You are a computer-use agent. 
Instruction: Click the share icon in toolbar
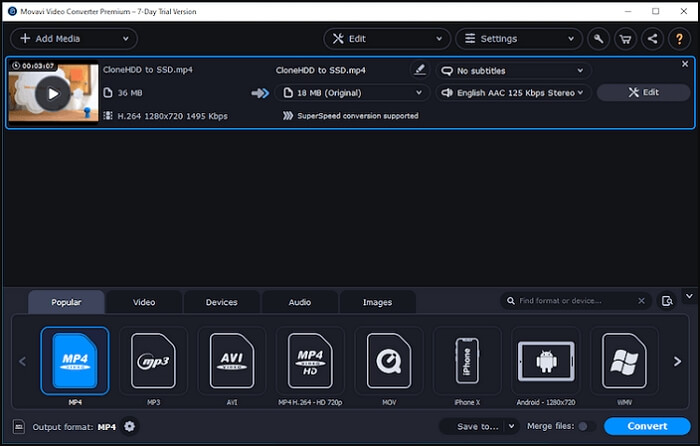[653, 39]
